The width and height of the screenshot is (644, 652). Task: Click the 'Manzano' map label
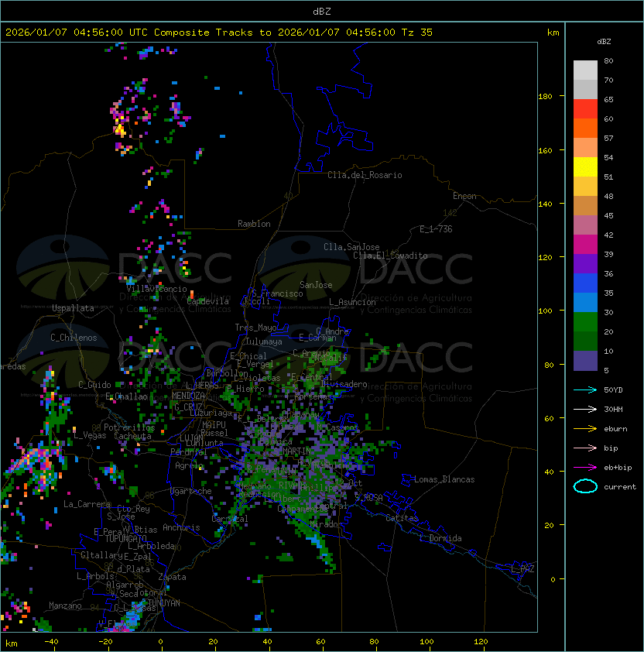[65, 606]
